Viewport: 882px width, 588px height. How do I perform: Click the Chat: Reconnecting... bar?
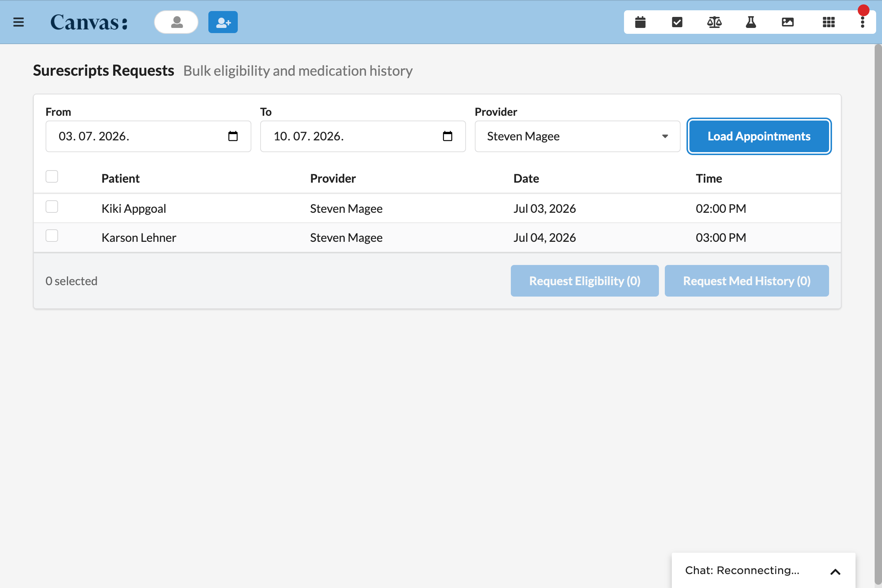pyautogui.click(x=763, y=570)
